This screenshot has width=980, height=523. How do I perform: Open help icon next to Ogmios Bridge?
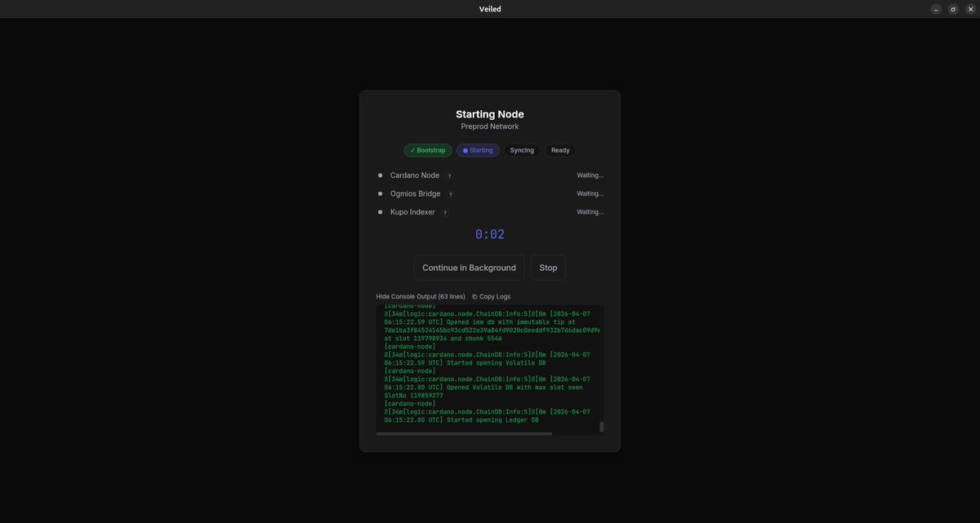tap(450, 194)
